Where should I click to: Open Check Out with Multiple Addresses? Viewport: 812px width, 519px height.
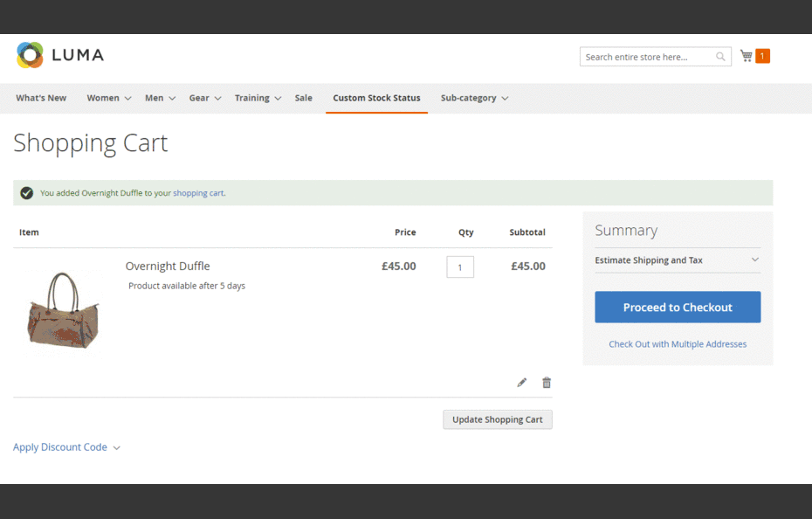click(x=678, y=343)
